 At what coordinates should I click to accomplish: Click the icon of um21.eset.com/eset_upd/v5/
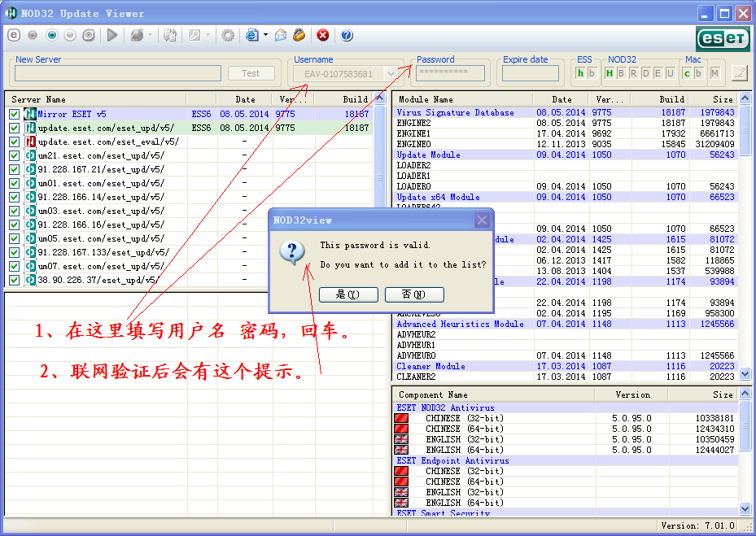pos(30,155)
